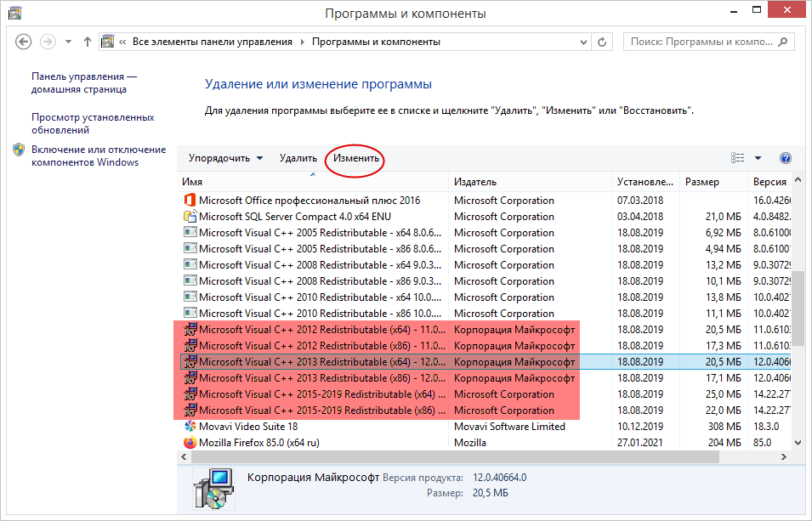Select Microsoft Visual C++ 2013 Redistributable (x64) name

pos(321,361)
